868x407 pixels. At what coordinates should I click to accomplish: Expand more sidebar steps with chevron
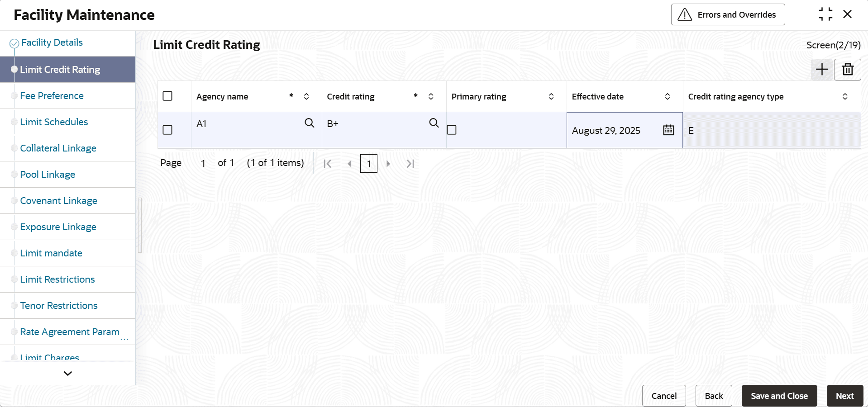tap(68, 374)
